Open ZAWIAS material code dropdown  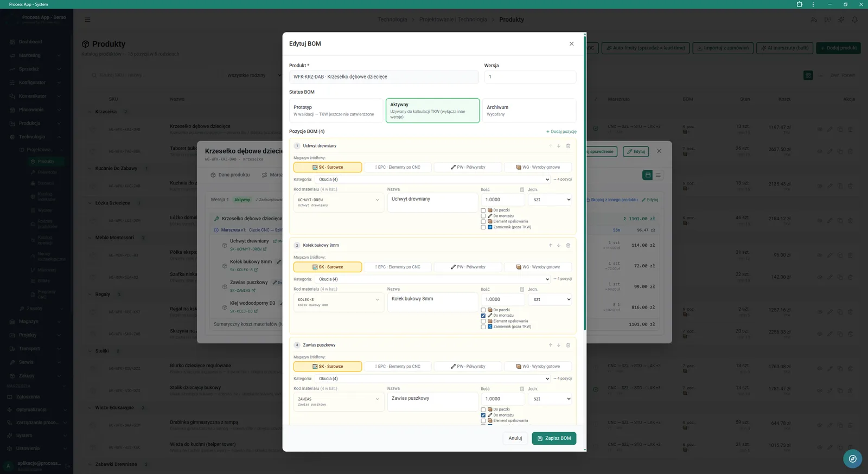[x=339, y=401]
